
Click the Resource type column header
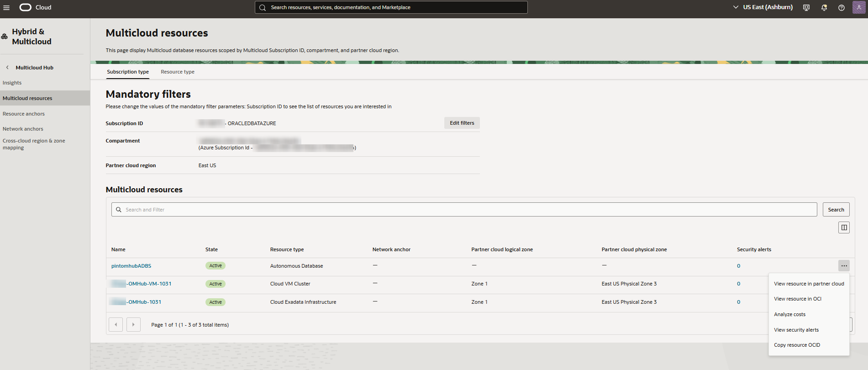pos(287,249)
